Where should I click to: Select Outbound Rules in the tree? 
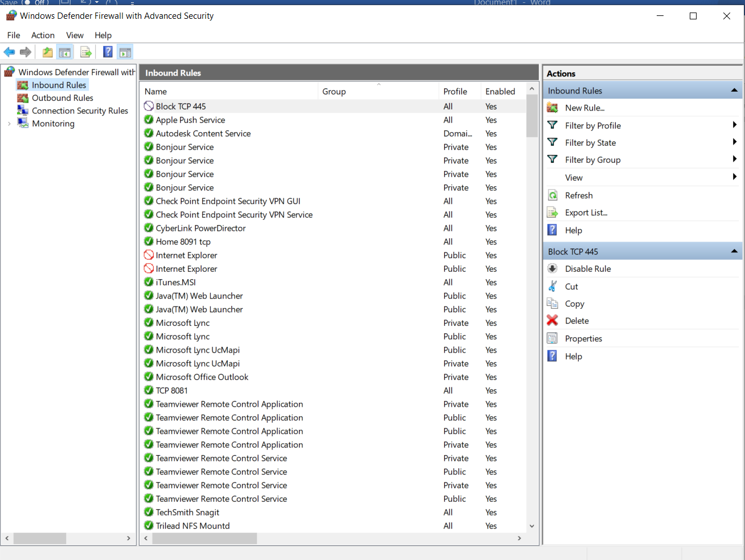pos(62,98)
